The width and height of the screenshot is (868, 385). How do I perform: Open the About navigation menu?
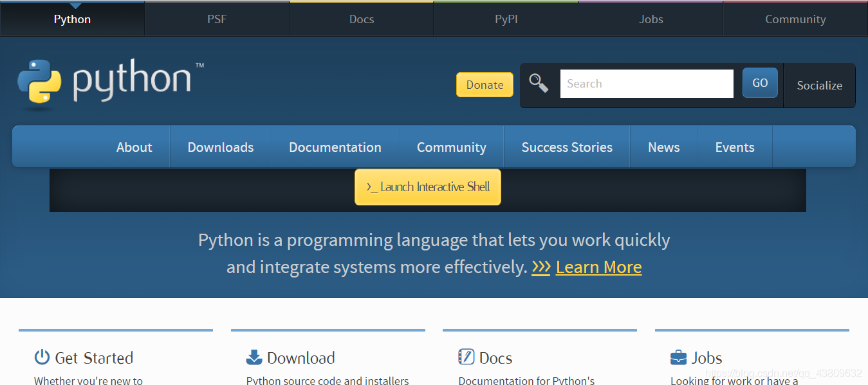coord(134,147)
